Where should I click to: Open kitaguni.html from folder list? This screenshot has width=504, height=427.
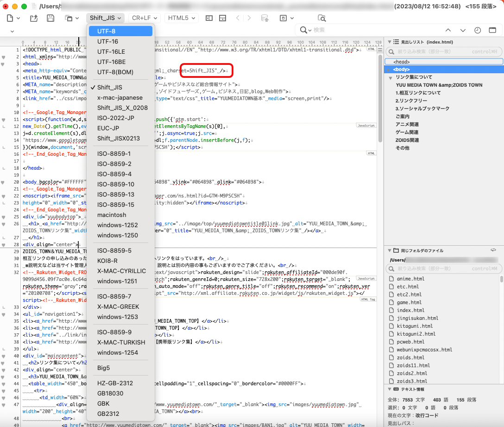[415, 326]
